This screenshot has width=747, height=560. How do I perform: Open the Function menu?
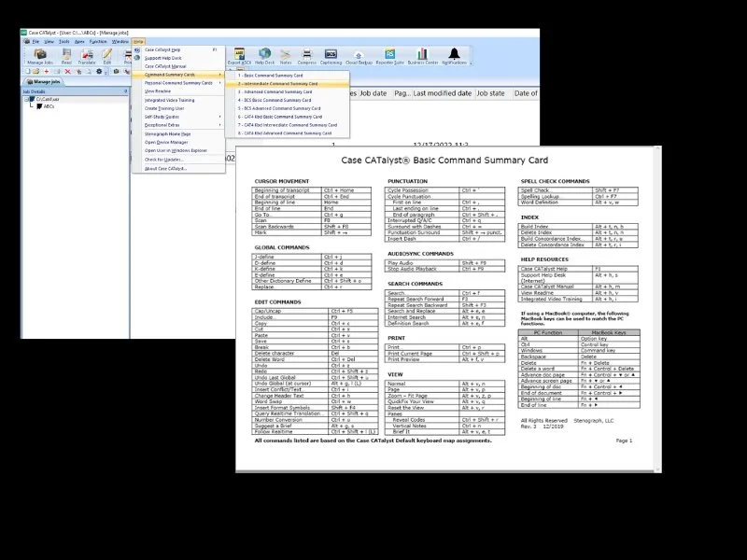tap(98, 41)
